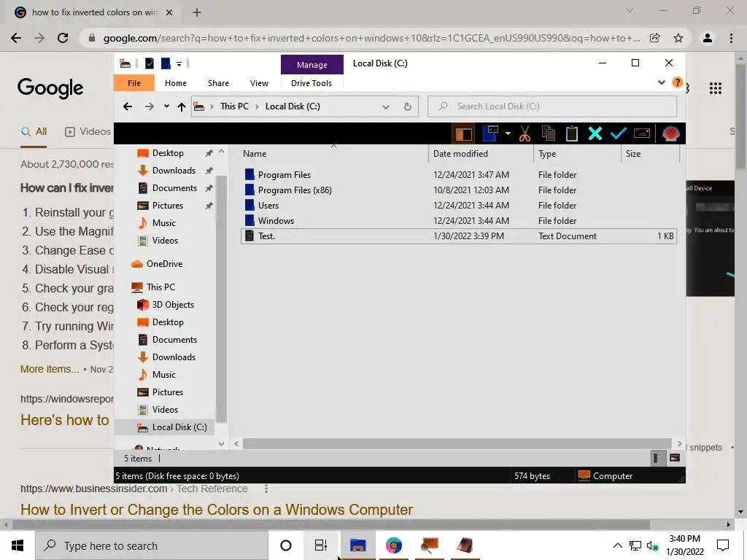Screen dimensions: 747x560
Task: Select Local Disk (C:) in navigation pane
Action: coord(179,427)
